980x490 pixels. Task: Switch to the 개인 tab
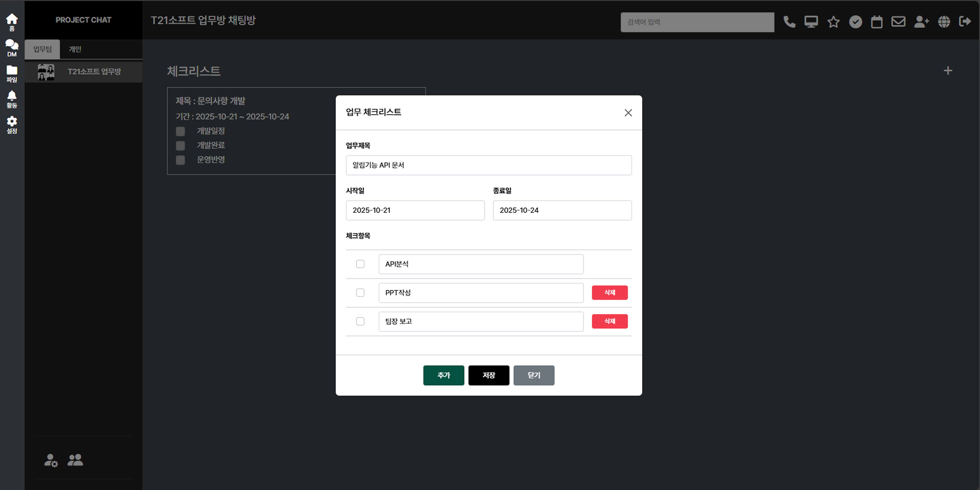coord(75,49)
